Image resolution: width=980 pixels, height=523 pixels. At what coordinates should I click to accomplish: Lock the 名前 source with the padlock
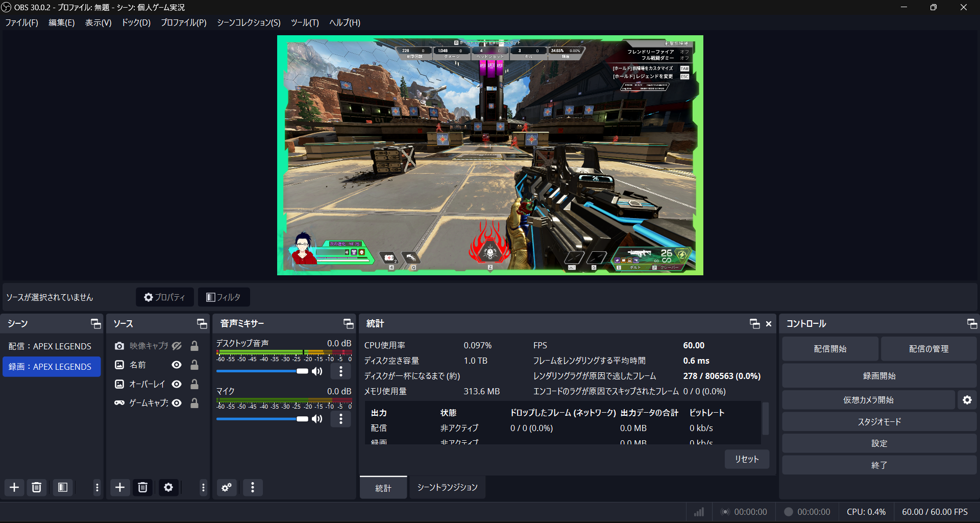[x=194, y=365]
